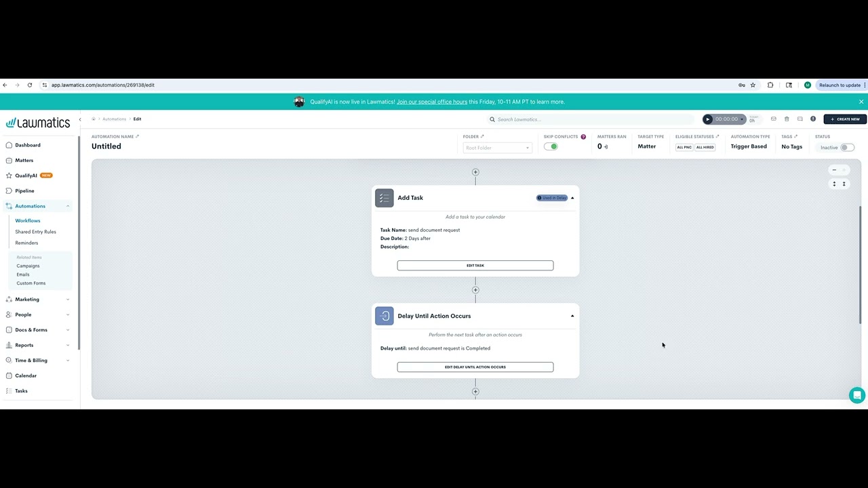Image resolution: width=868 pixels, height=488 pixels.
Task: Click the QualifyAI star icon
Action: point(9,176)
